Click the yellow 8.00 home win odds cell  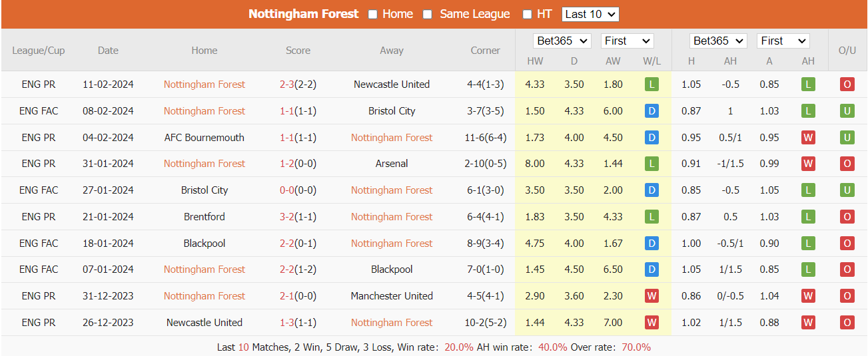point(535,164)
